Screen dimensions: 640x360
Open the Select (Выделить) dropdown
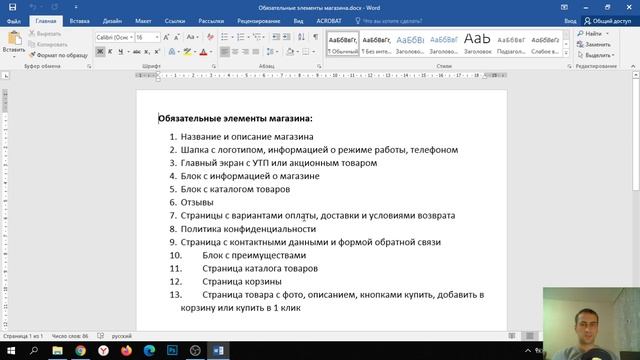[x=596, y=55]
